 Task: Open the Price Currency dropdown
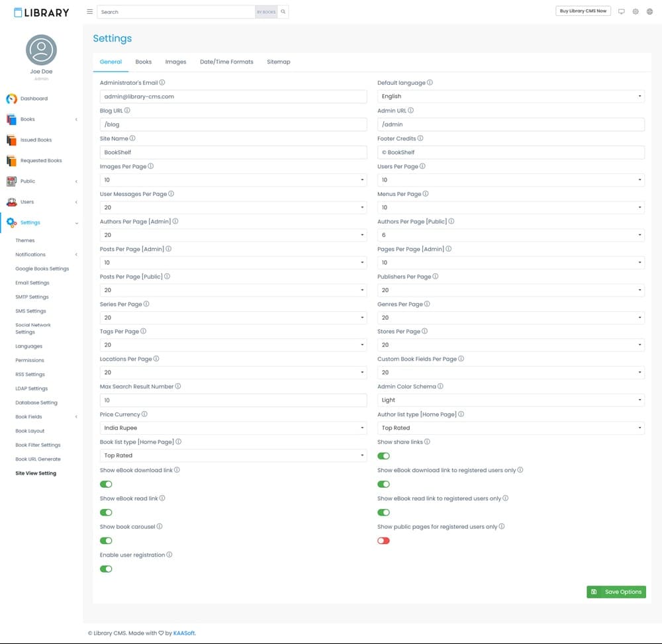point(233,428)
